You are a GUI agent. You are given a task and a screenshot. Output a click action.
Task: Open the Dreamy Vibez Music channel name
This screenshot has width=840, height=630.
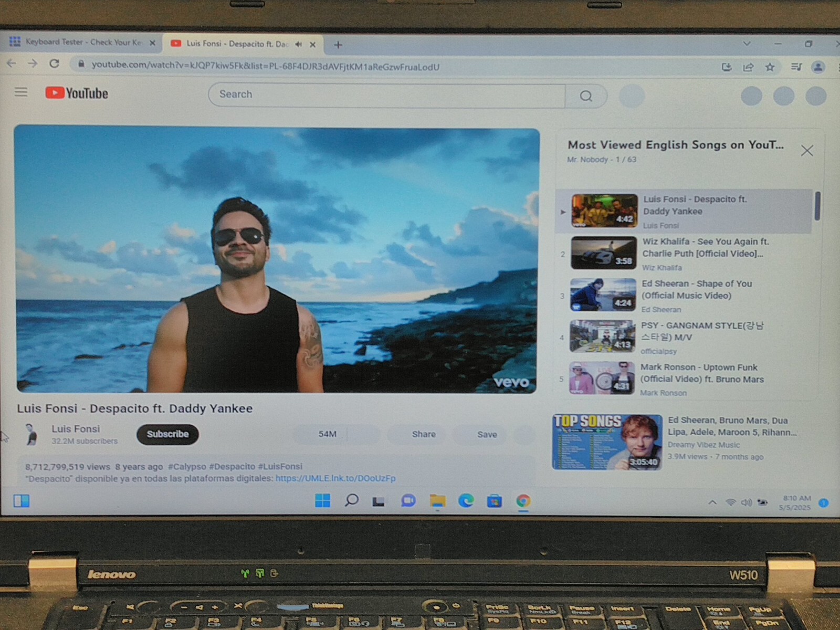[x=703, y=445]
